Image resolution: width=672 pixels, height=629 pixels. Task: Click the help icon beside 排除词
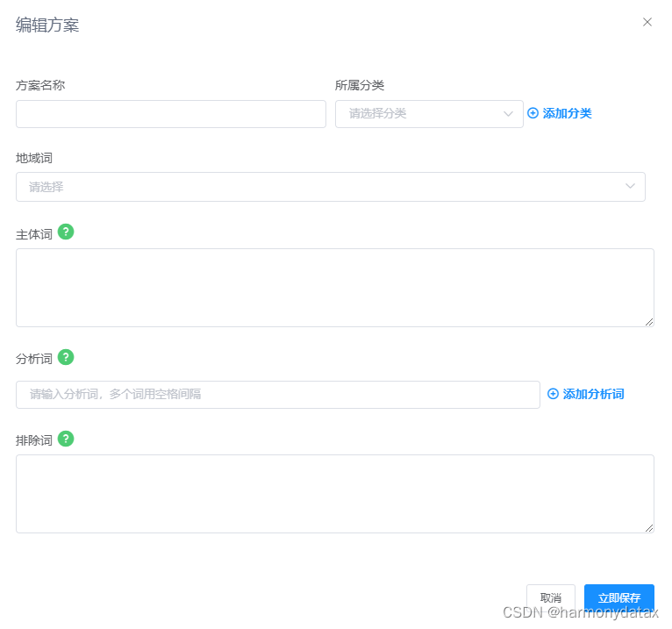(x=66, y=439)
